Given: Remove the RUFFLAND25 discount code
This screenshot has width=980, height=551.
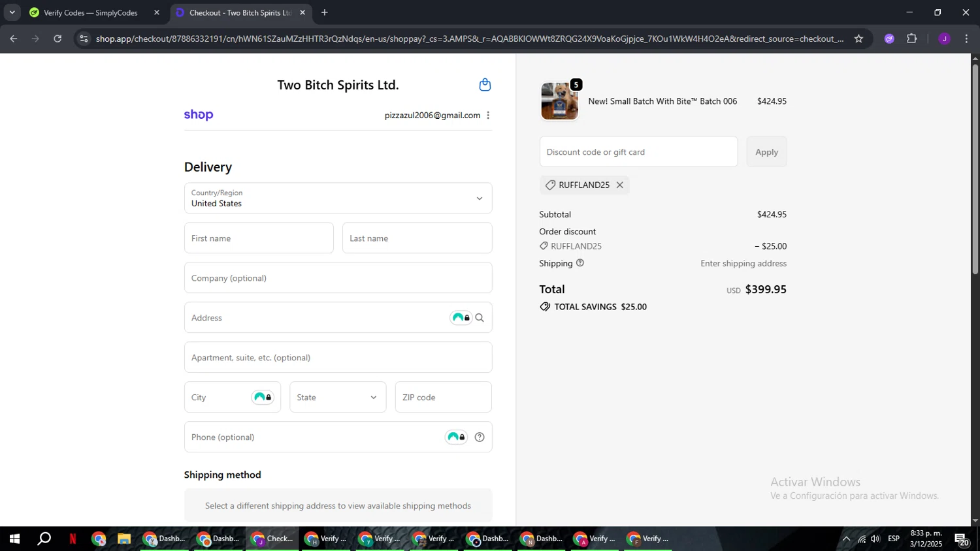Looking at the screenshot, I should tap(620, 185).
